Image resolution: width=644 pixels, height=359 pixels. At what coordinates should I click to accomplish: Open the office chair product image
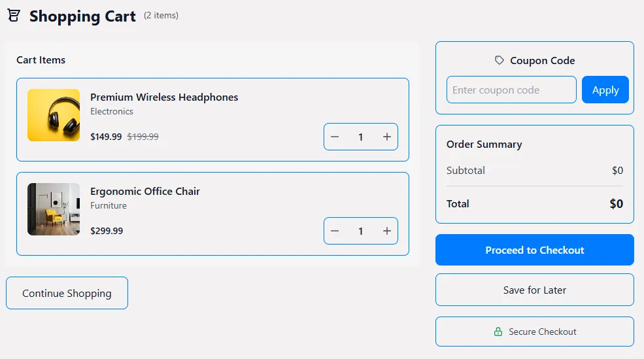click(54, 209)
